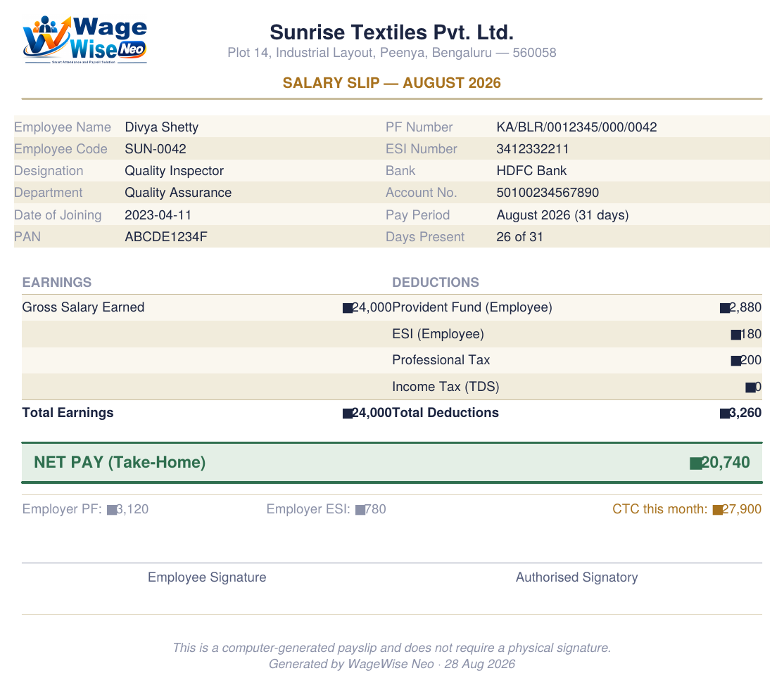Viewport: 784px width, 685px height.
Task: Click the ESI (Employee) amount 180
Action: (x=746, y=334)
